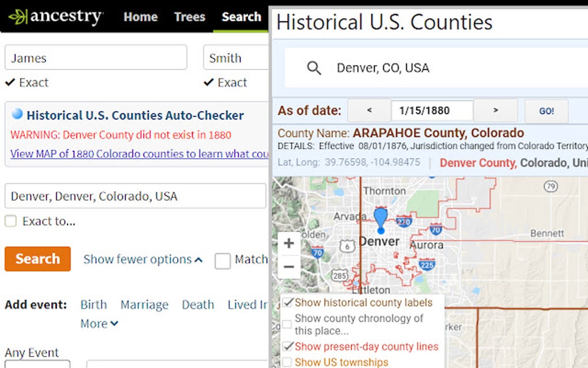588x368 pixels.
Task: Click the orange Search button
Action: (37, 259)
